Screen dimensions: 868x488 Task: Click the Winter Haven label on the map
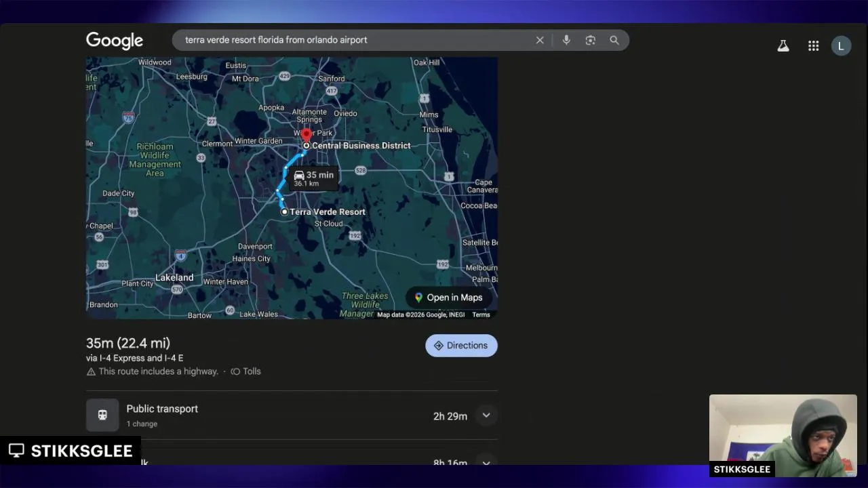[x=225, y=282]
